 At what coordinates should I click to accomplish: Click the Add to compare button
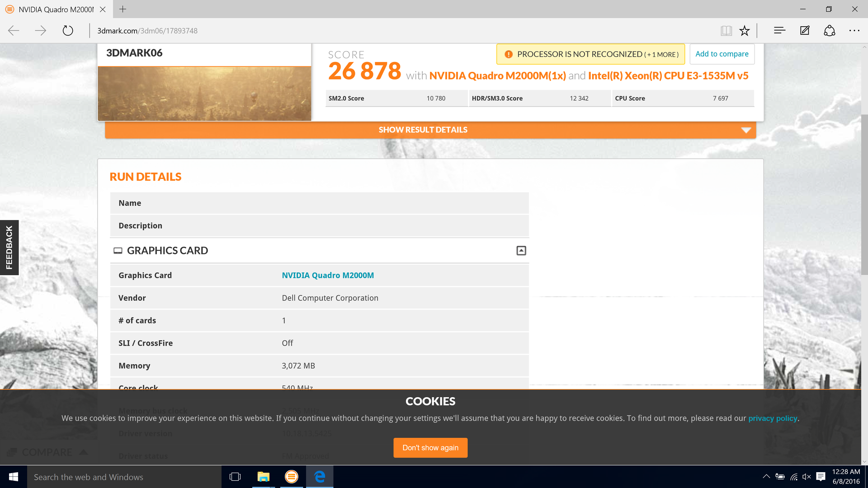point(722,54)
